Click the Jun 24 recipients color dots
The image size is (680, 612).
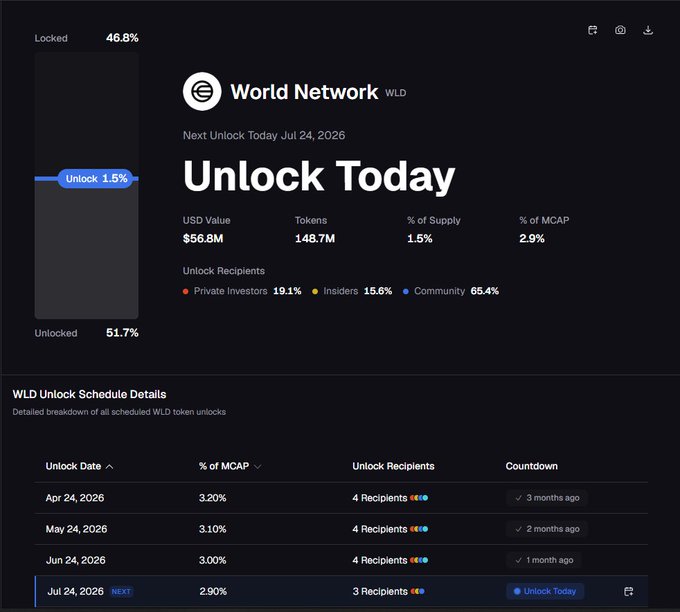pyautogui.click(x=419, y=560)
